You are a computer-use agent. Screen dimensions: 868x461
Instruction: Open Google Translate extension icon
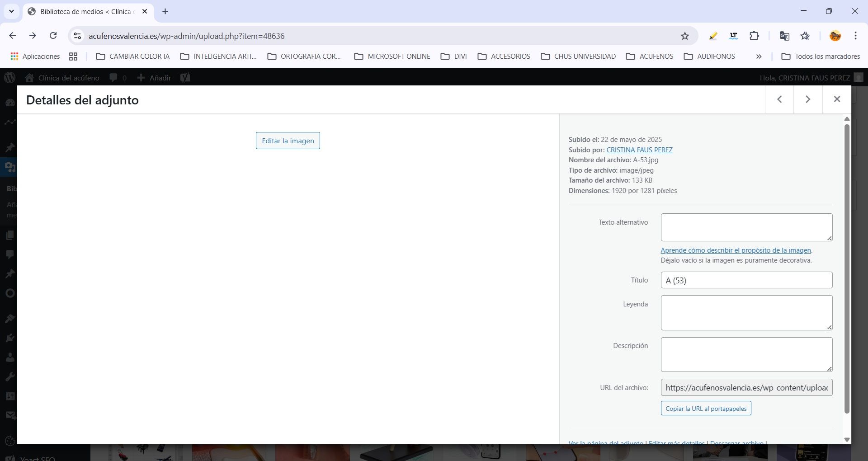click(x=784, y=36)
